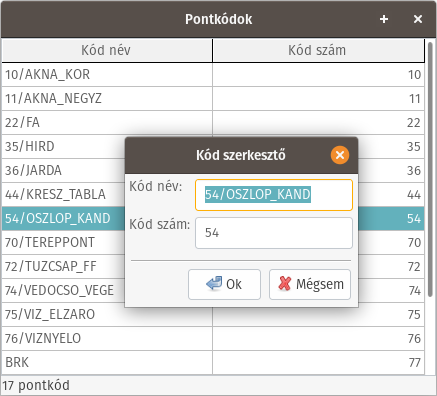Screen dimensions: 437x396
Task: Sort by the Kód név column header
Action: [x=107, y=50]
